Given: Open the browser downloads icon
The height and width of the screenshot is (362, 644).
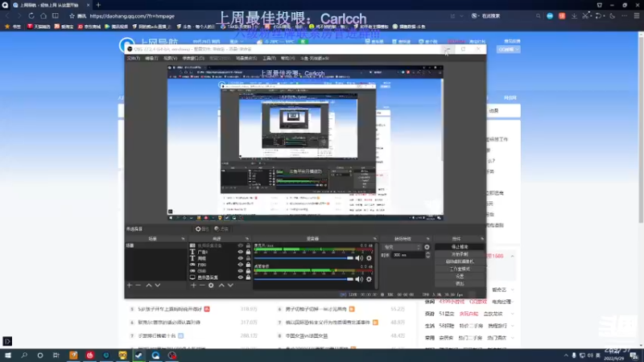Looking at the screenshot, I should (574, 16).
